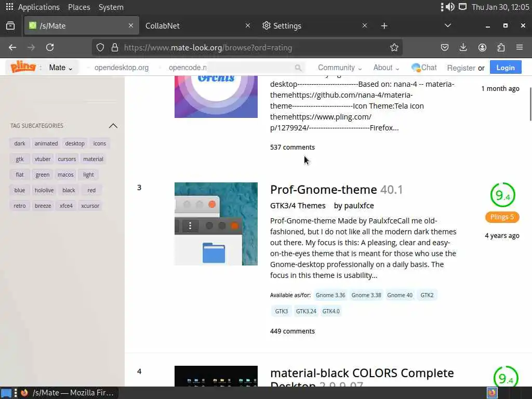Open a new tab with plus
The width and height of the screenshot is (532, 399).
[384, 26]
